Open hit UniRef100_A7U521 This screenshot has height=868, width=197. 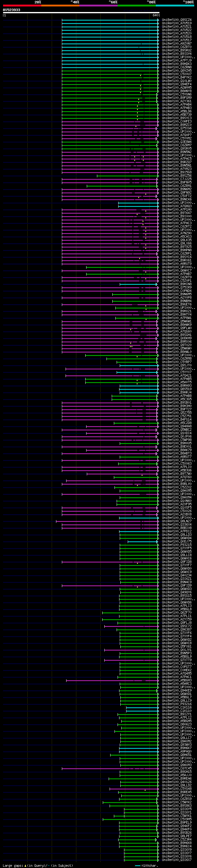click(176, 26)
